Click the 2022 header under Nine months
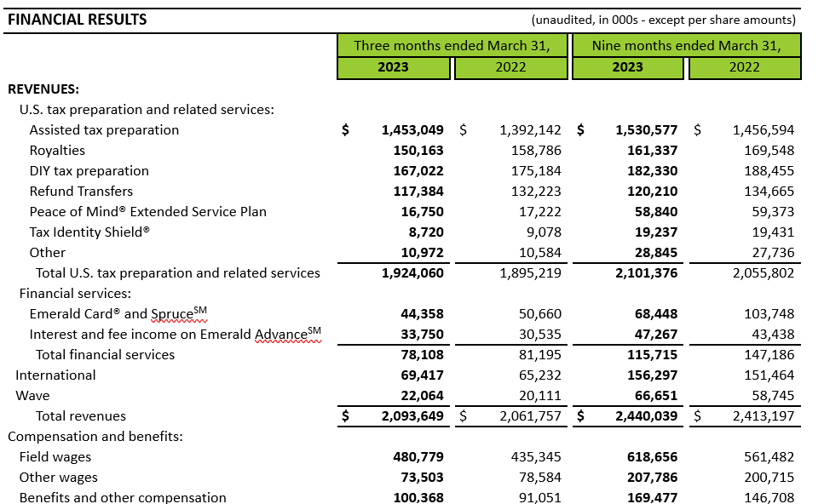This screenshot has height=504, width=824. tap(744, 67)
